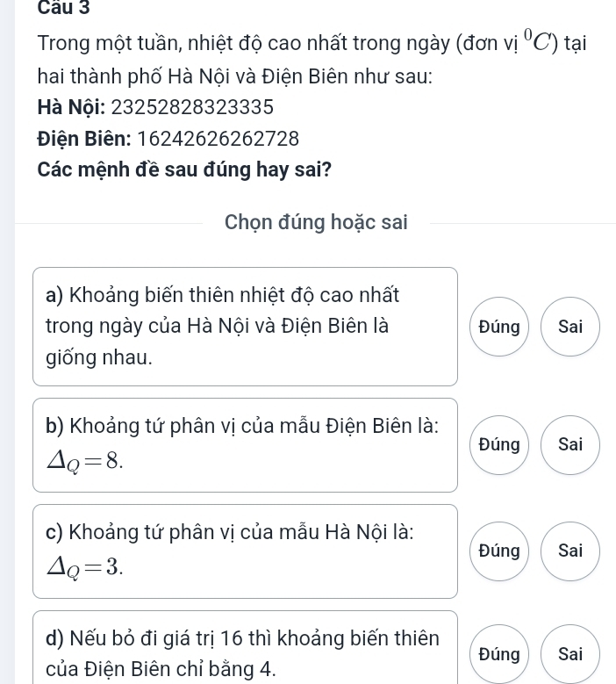Click the ΔQ = 8 formula

click(x=85, y=459)
